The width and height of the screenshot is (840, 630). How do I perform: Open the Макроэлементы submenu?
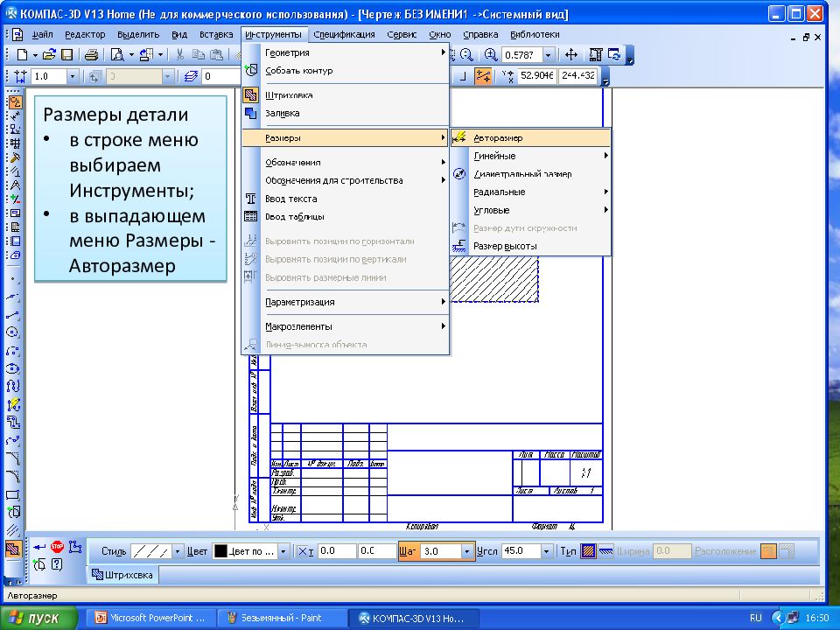[x=345, y=326]
